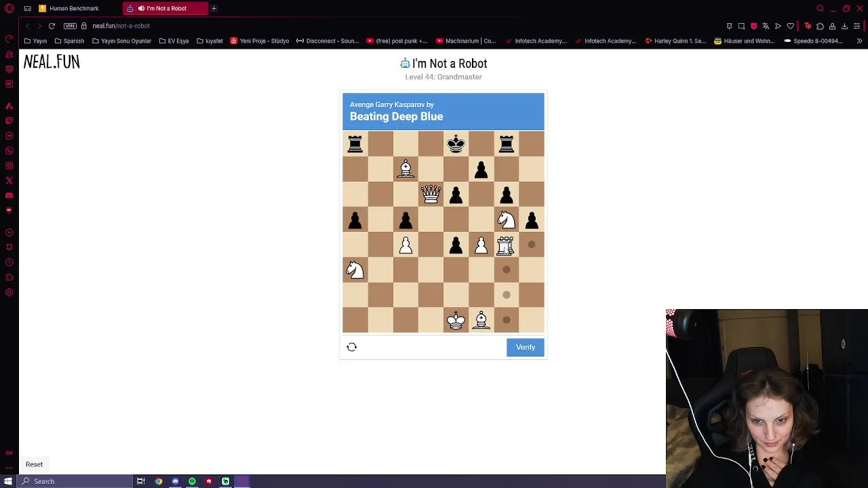Open the extensions cube icon
The height and width of the screenshot is (488, 868).
820,26
